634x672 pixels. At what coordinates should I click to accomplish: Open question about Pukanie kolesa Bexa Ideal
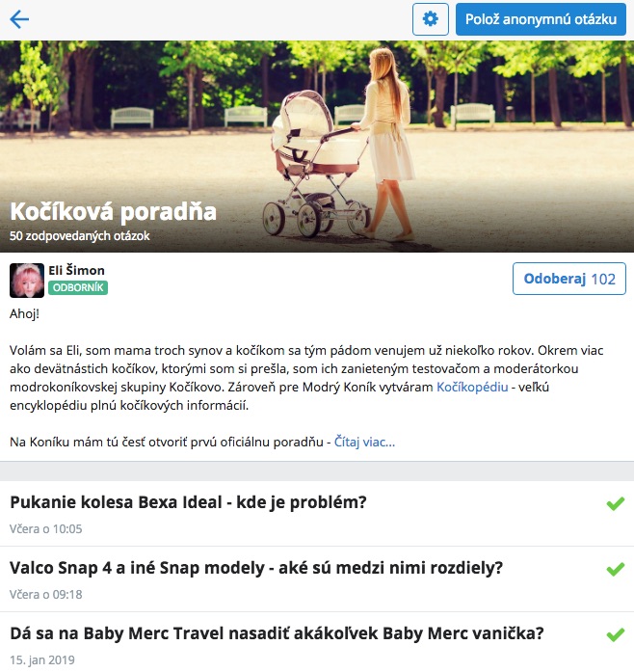pyautogui.click(x=188, y=502)
